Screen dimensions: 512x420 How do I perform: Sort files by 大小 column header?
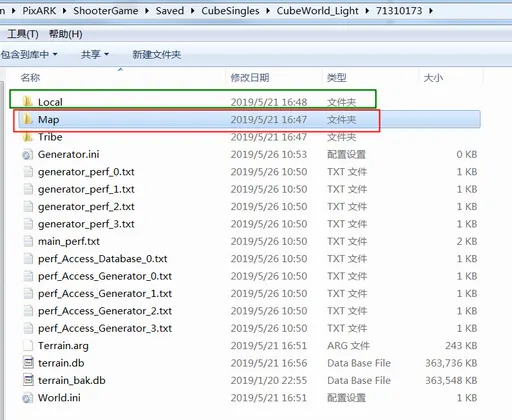point(433,78)
